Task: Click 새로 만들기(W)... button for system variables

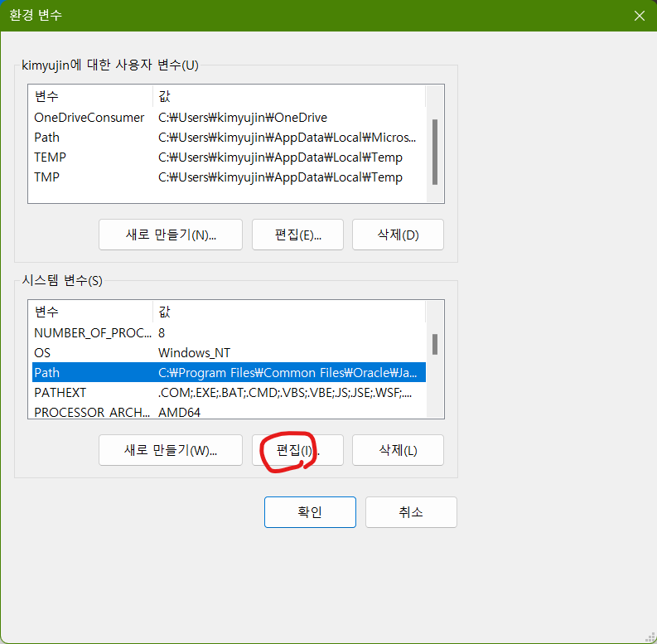Action: [x=171, y=450]
